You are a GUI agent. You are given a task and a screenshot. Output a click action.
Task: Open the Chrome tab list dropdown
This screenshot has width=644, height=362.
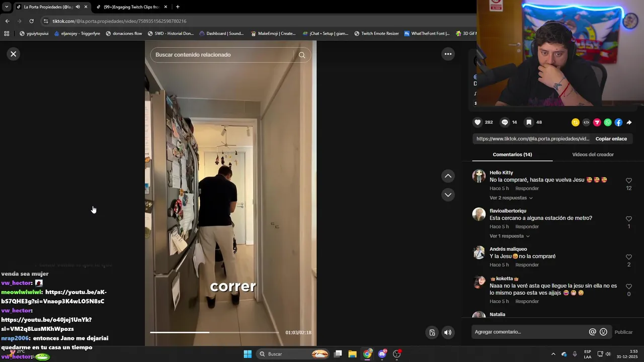[7, 7]
